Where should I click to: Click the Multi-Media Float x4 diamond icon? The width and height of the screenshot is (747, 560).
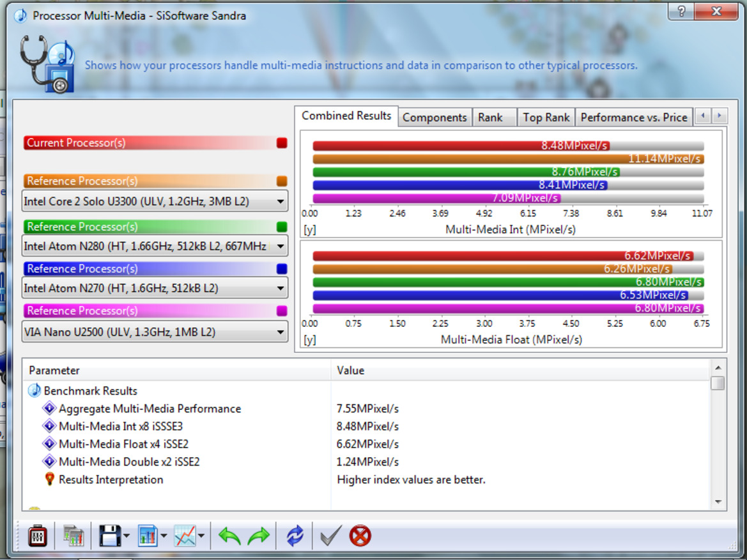click(49, 444)
